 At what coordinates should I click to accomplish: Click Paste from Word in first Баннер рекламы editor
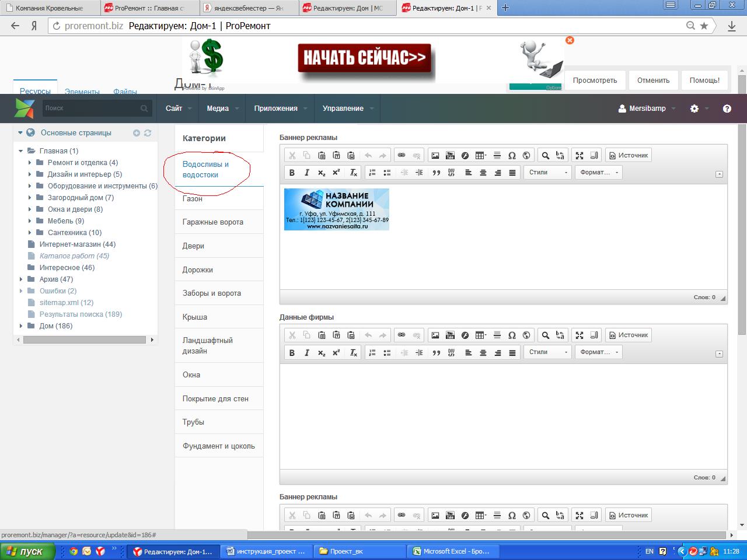pos(351,155)
